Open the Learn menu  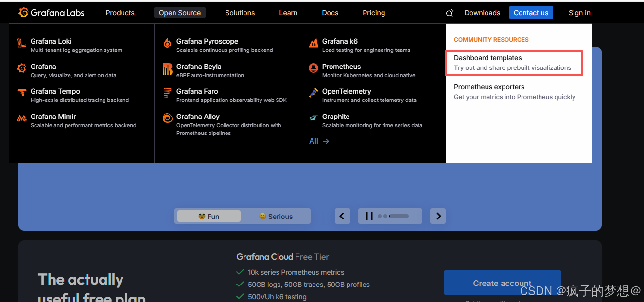288,13
